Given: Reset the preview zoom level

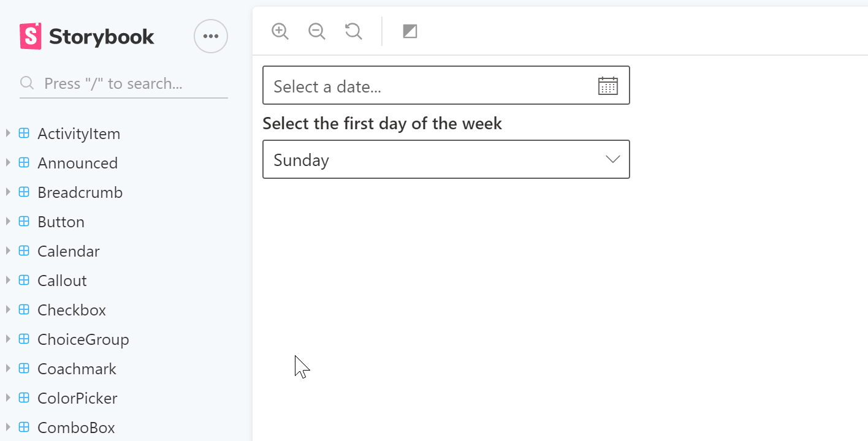Looking at the screenshot, I should point(353,31).
